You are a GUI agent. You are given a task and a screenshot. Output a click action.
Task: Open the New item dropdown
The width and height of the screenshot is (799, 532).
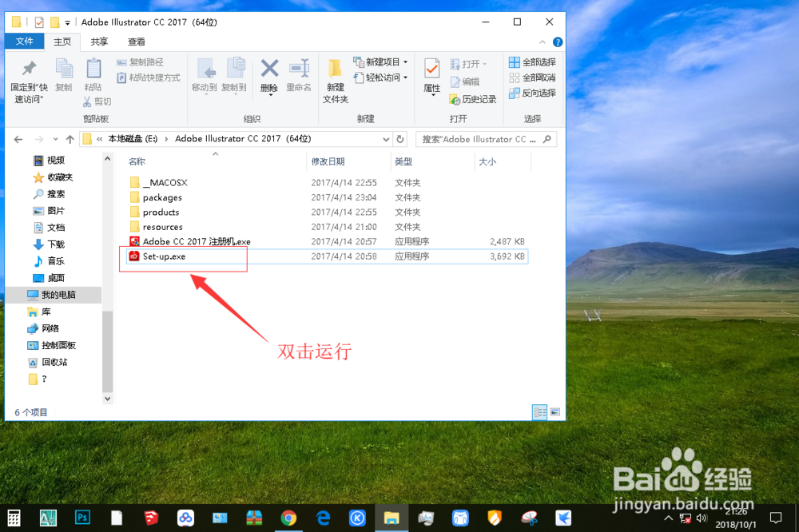(380, 62)
